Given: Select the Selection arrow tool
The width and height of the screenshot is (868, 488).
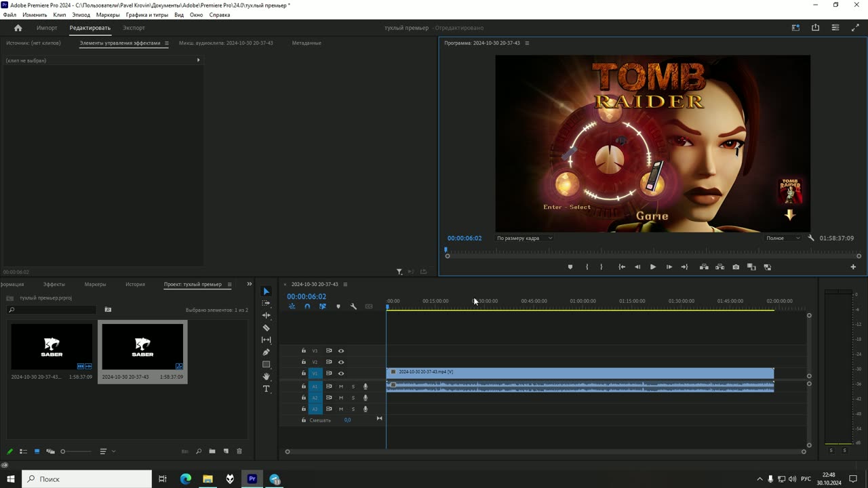Looking at the screenshot, I should pyautogui.click(x=266, y=291).
